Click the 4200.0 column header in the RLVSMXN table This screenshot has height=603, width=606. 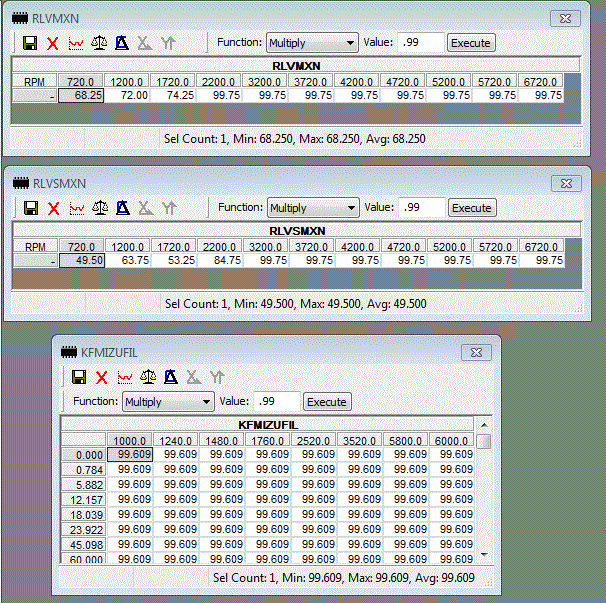click(x=357, y=247)
